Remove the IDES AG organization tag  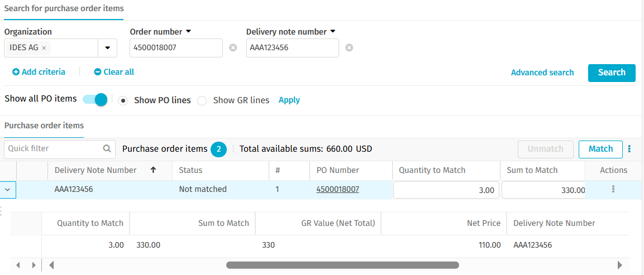[x=44, y=48]
